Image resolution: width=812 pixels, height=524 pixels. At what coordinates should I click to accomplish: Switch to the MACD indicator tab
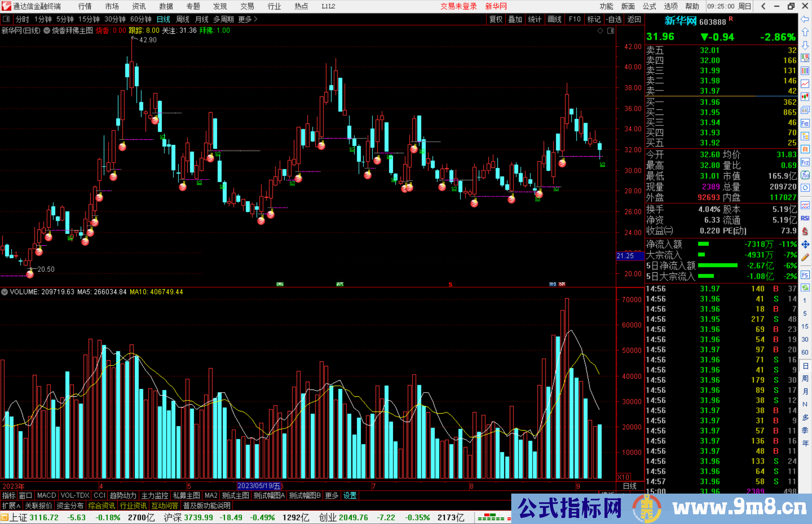click(46, 495)
